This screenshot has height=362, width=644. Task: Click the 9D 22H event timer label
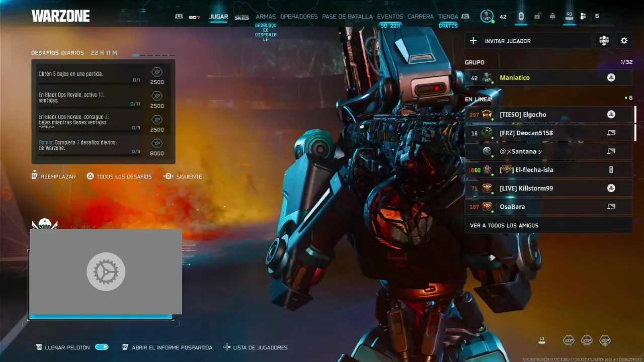pos(390,26)
